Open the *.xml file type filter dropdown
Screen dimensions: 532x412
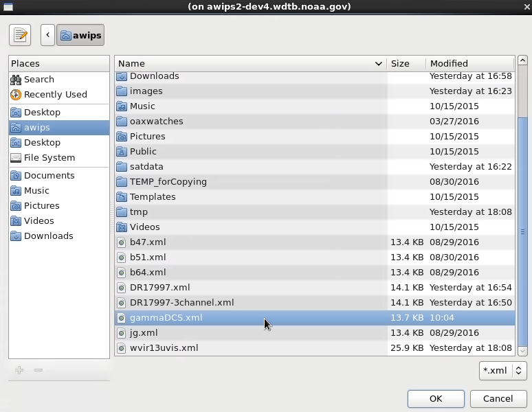click(503, 371)
